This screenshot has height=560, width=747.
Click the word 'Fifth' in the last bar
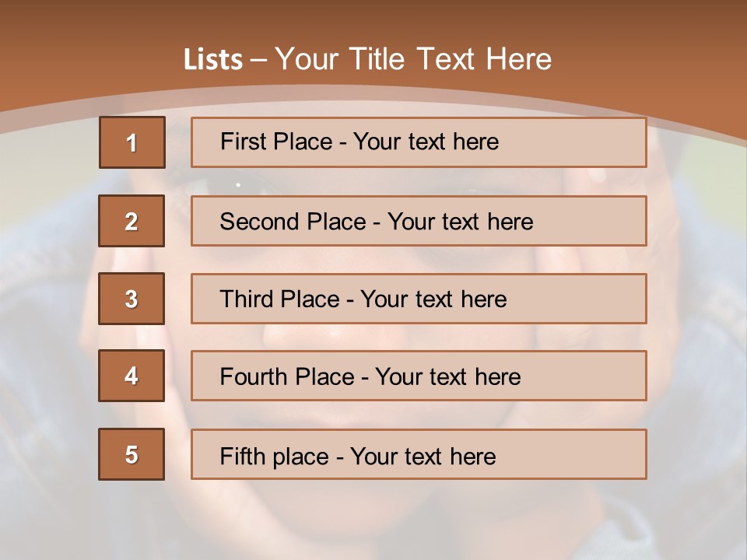(x=243, y=456)
